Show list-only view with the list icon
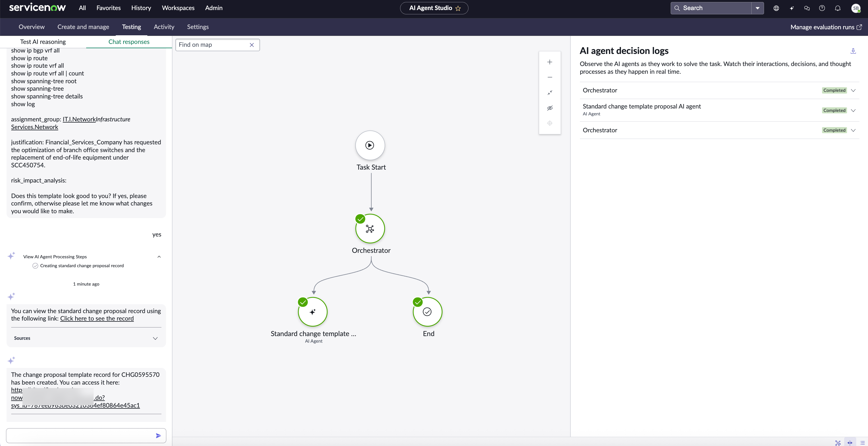Viewport: 868px width, 446px height. [x=862, y=443]
